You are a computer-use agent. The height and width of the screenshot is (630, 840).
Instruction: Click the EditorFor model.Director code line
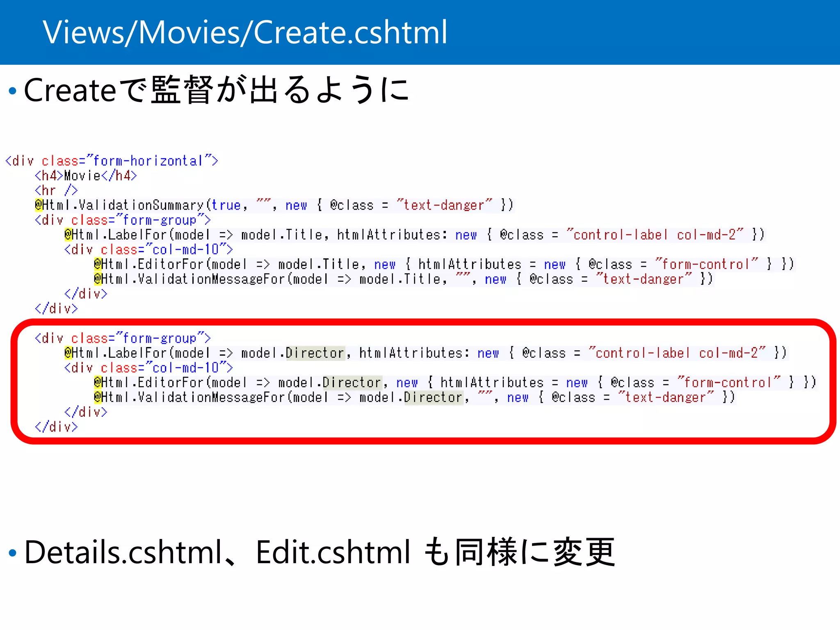pyautogui.click(x=455, y=382)
